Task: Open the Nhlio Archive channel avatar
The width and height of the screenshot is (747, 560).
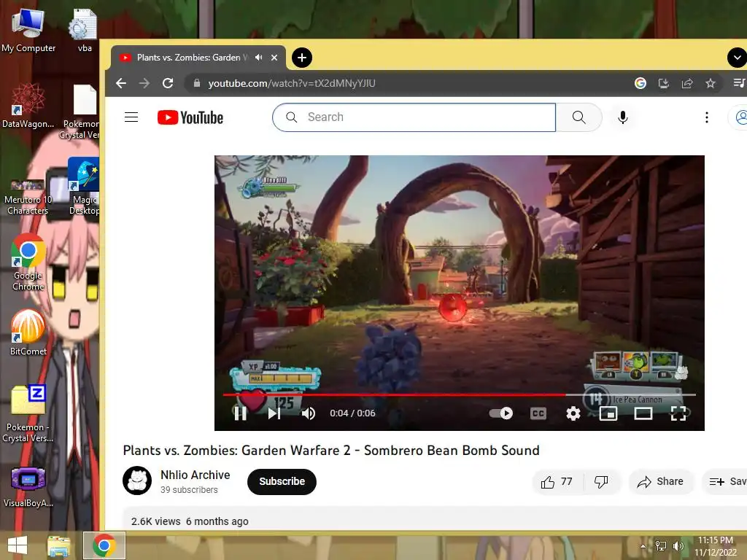Action: 137,481
